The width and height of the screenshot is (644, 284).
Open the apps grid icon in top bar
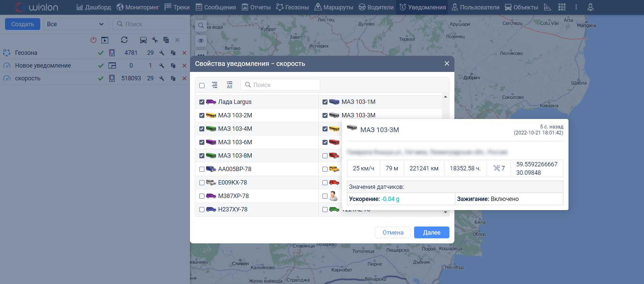(562, 7)
